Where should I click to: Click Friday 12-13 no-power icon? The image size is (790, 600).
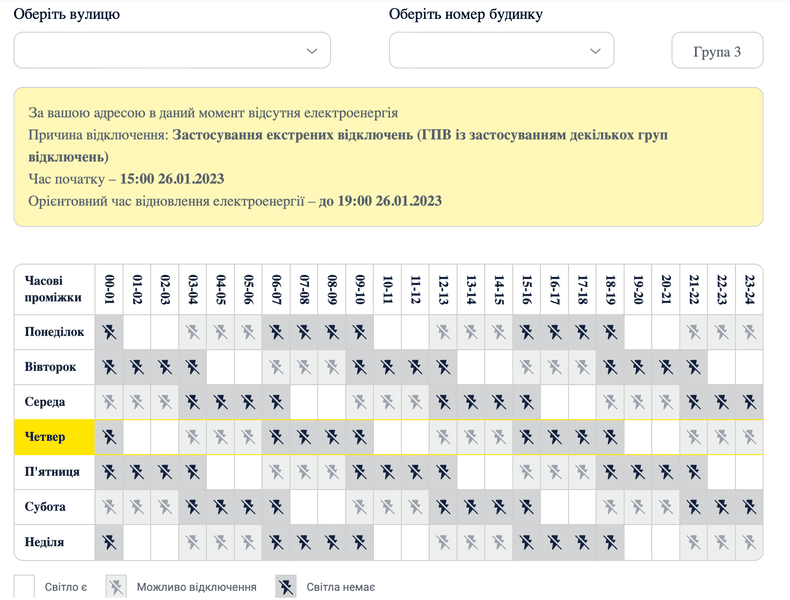click(x=443, y=472)
